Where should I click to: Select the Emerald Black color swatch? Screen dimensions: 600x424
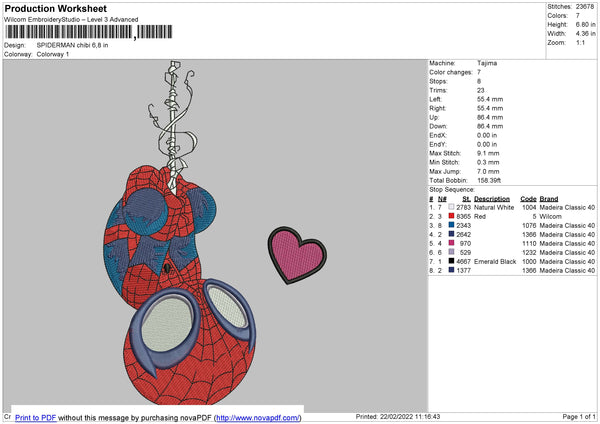(451, 261)
